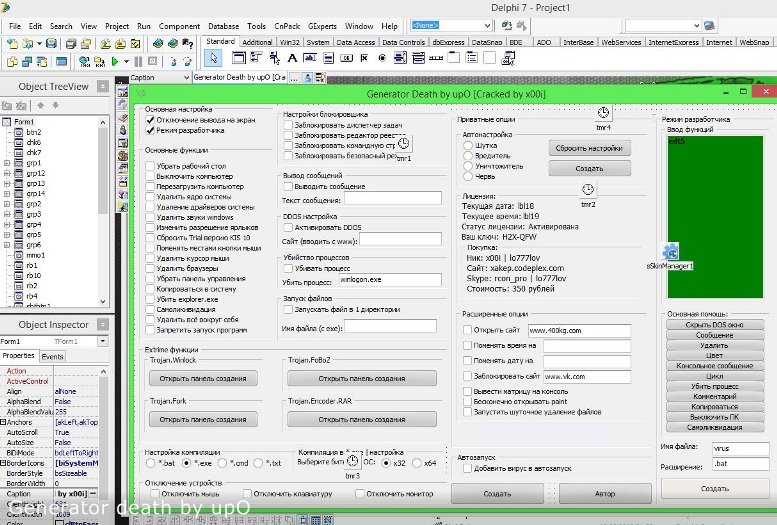This screenshot has height=525, width=777.
Task: Click the 'Убить процесс' help button
Action: click(x=715, y=386)
